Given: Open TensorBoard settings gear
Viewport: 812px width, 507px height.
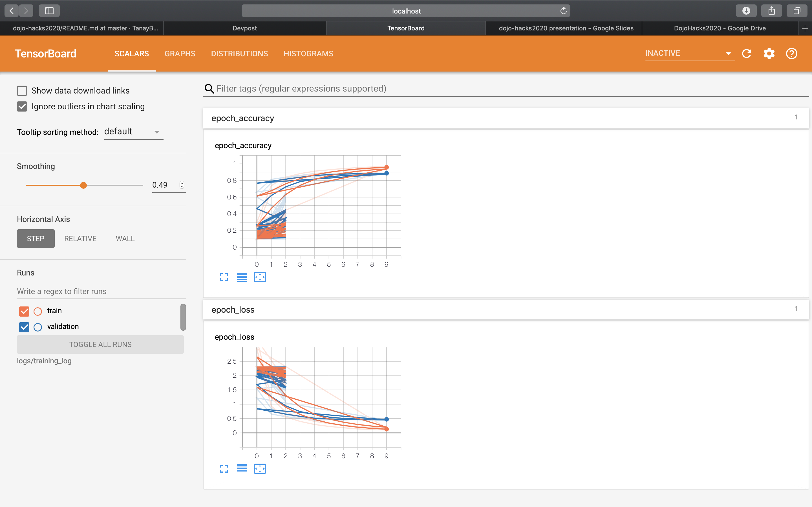Looking at the screenshot, I should pyautogui.click(x=769, y=54).
